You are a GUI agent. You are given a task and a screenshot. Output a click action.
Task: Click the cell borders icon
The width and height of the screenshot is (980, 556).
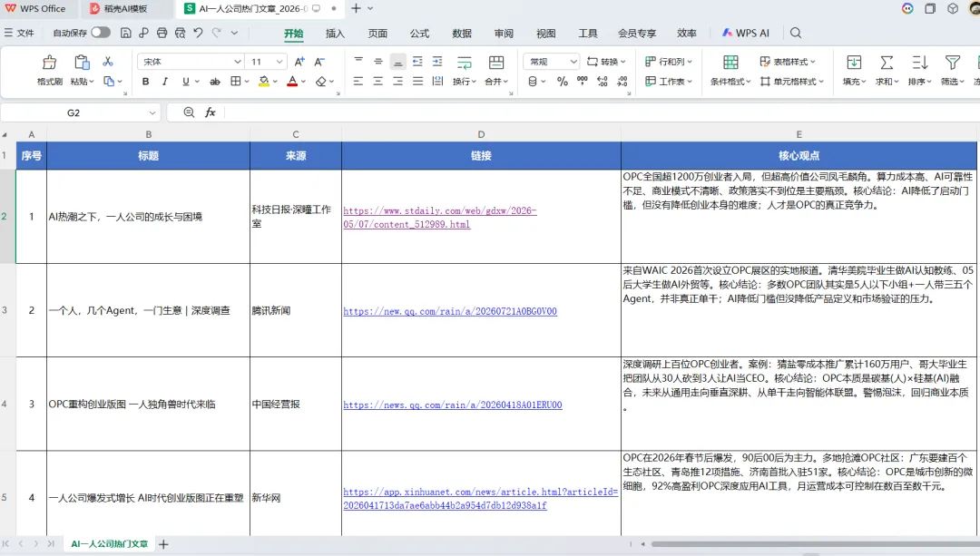[236, 82]
